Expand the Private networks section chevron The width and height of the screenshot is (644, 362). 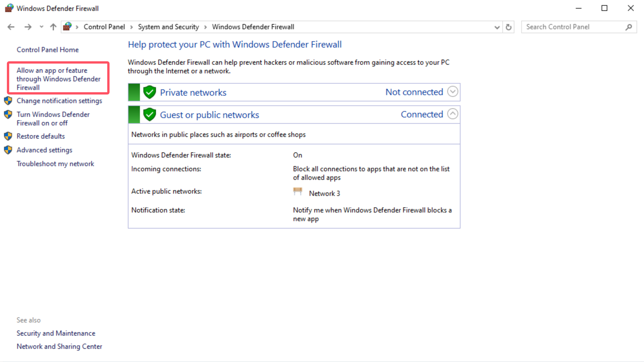[452, 92]
